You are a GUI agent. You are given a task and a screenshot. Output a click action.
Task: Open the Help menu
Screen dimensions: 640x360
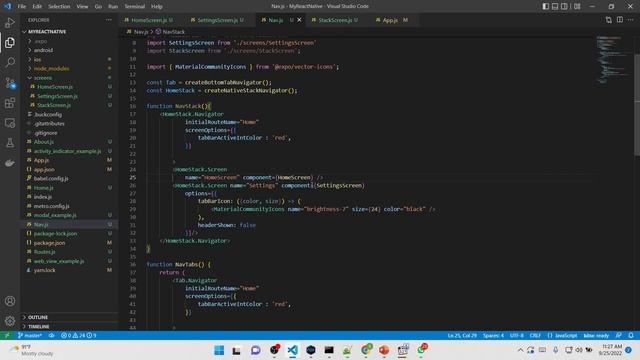[157, 7]
